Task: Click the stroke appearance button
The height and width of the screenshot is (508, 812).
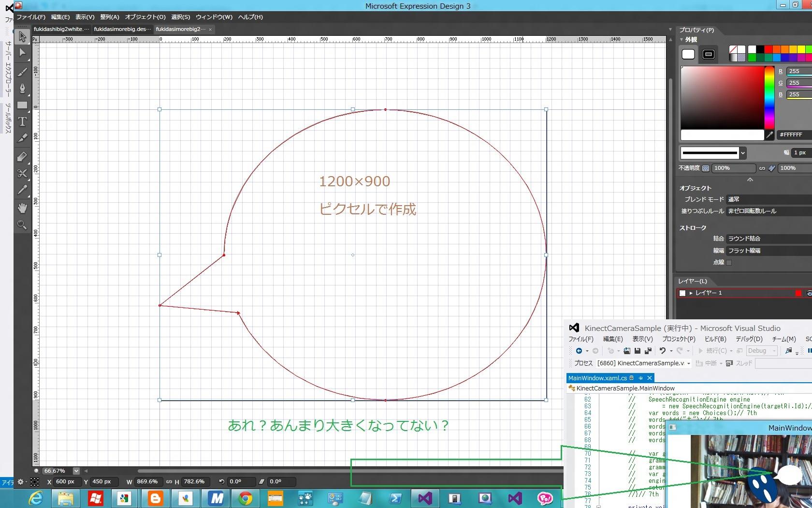Action: (709, 54)
